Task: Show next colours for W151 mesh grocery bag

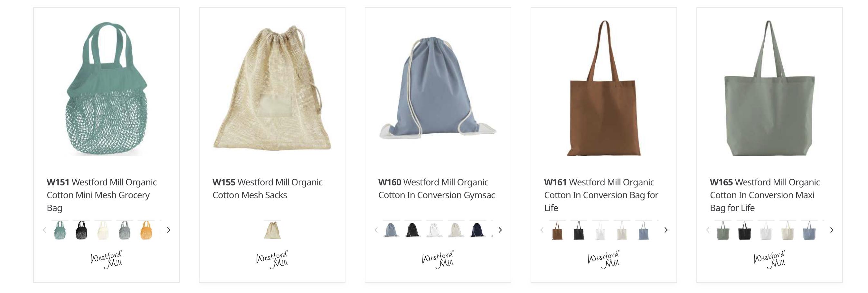Action: coord(168,230)
